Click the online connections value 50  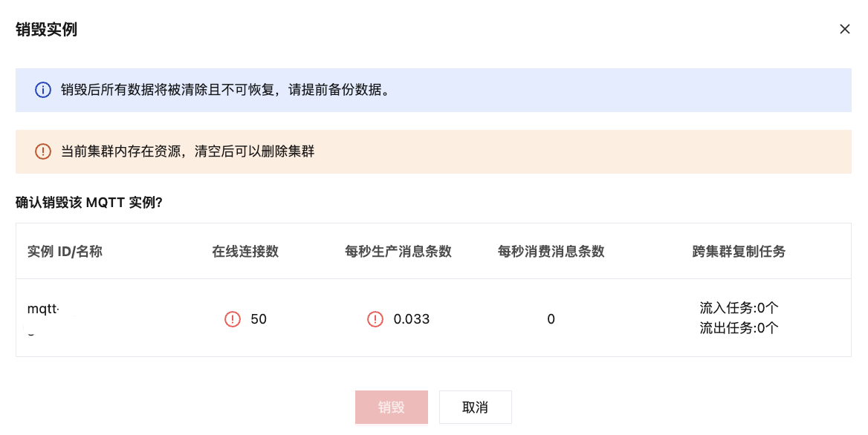tap(259, 319)
